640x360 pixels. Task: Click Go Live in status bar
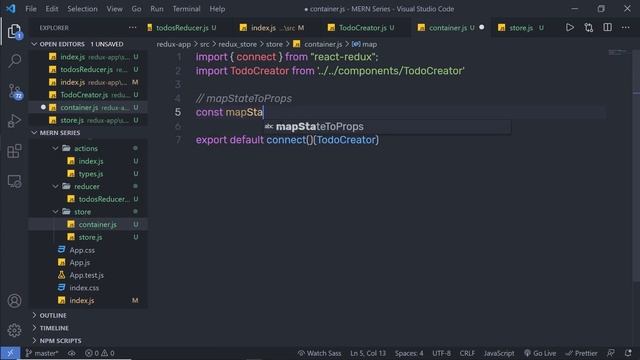540,353
